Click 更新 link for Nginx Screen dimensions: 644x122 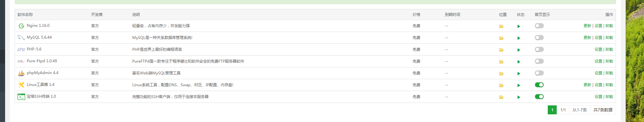point(587,26)
